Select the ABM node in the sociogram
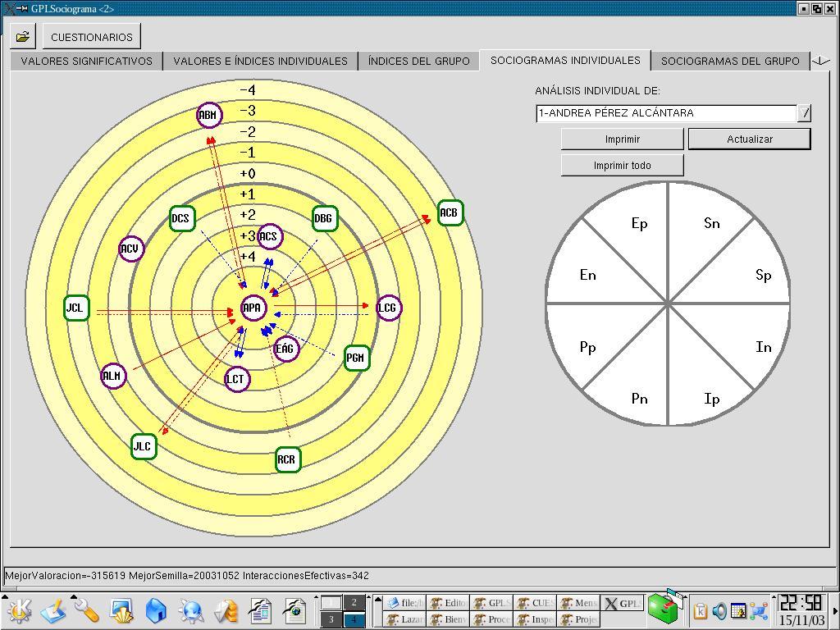This screenshot has height=630, width=840. 209,115
